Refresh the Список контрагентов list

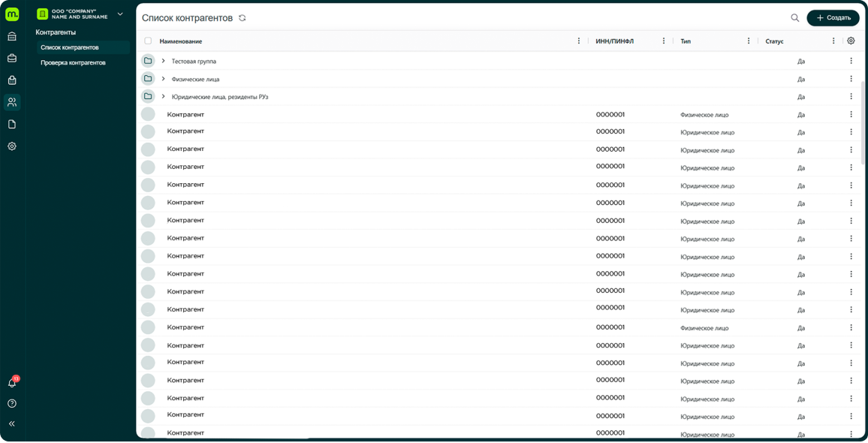click(x=242, y=18)
